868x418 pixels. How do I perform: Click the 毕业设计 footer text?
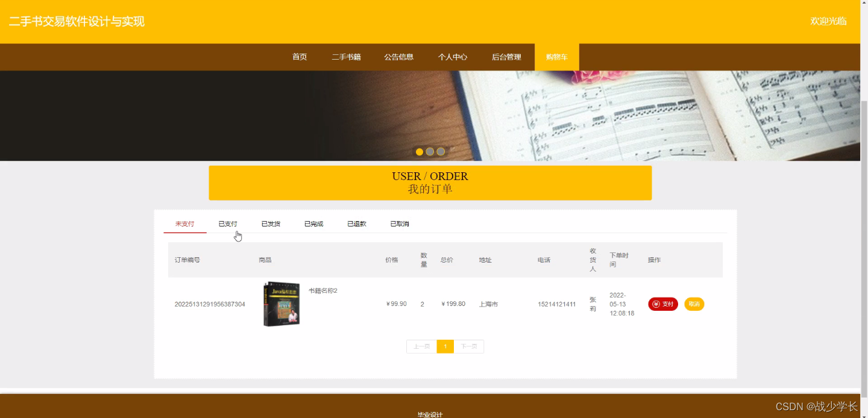click(430, 414)
